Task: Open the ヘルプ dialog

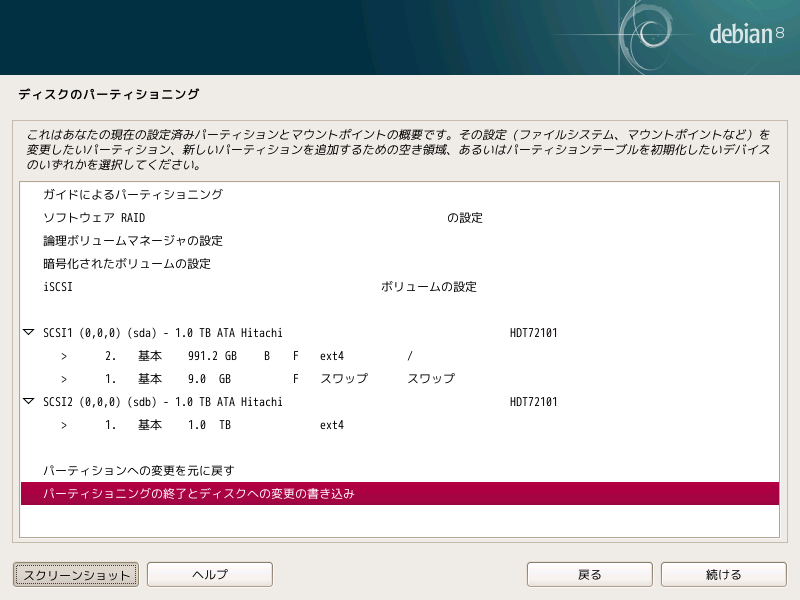Action: [209, 574]
